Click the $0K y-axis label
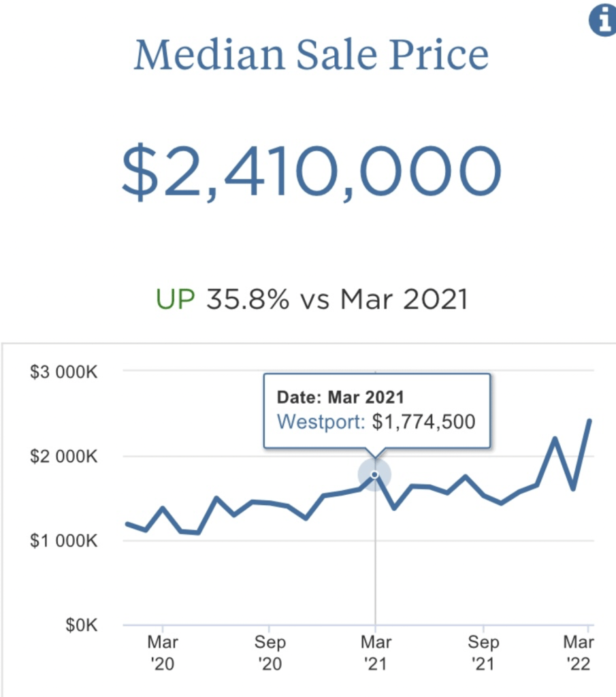 [x=82, y=625]
